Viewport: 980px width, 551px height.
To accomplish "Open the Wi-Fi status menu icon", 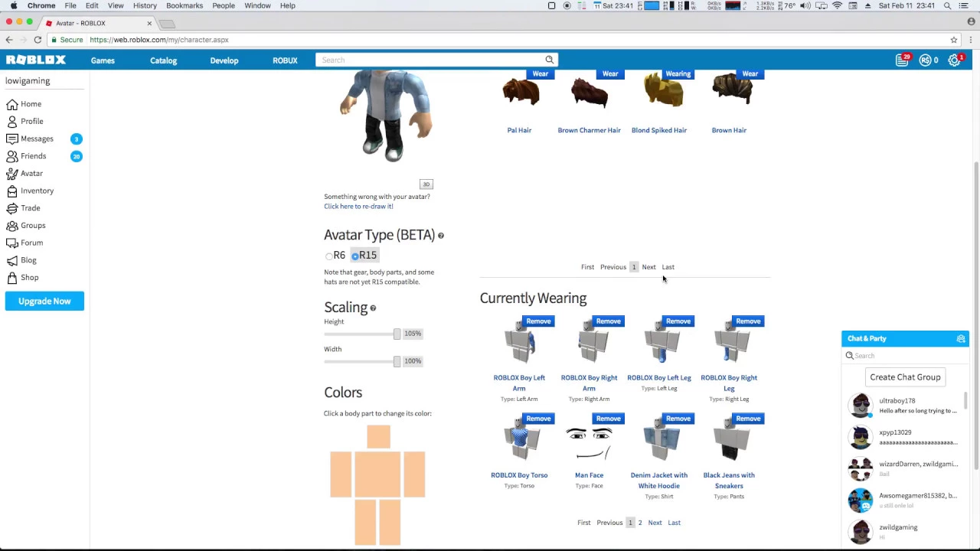I will click(x=837, y=5).
